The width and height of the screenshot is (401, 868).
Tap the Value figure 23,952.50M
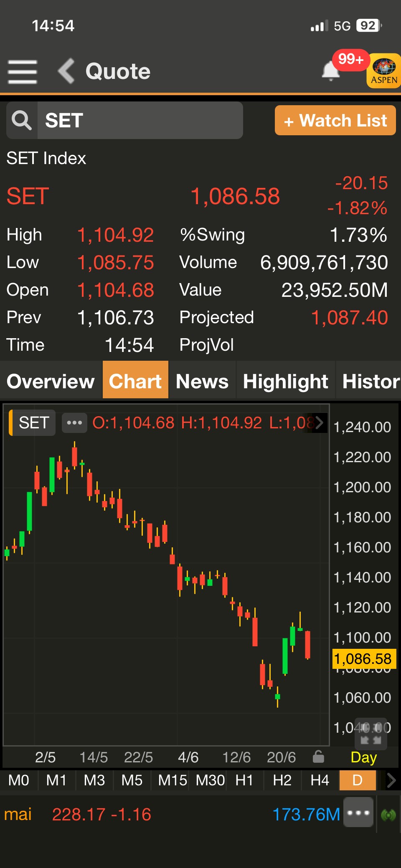pos(335,290)
